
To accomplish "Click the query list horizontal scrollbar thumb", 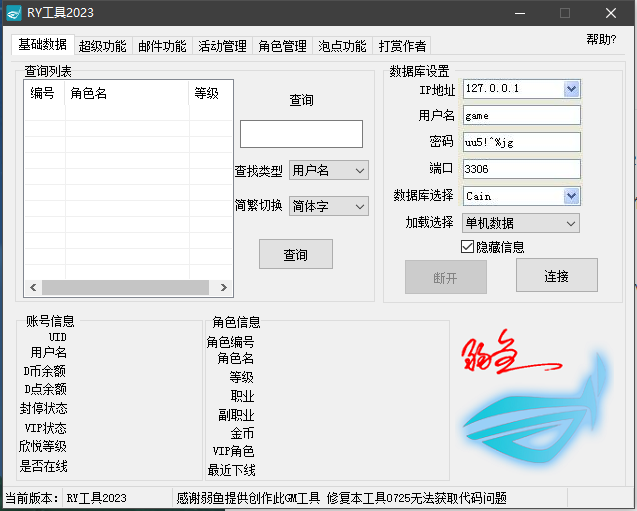I will tap(125, 288).
